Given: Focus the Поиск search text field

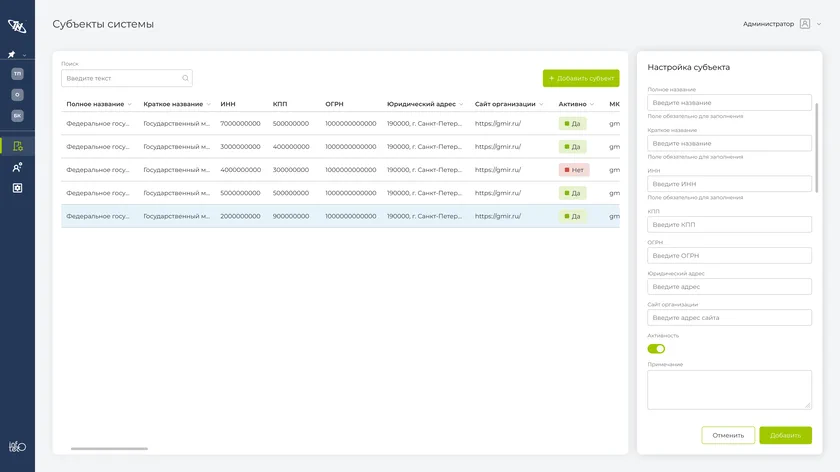Looking at the screenshot, I should pyautogui.click(x=126, y=78).
